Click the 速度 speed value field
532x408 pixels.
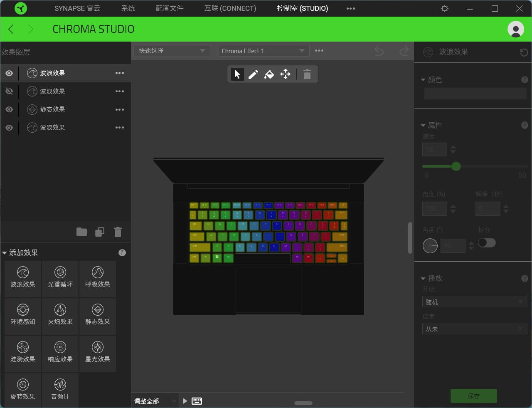[x=435, y=149]
